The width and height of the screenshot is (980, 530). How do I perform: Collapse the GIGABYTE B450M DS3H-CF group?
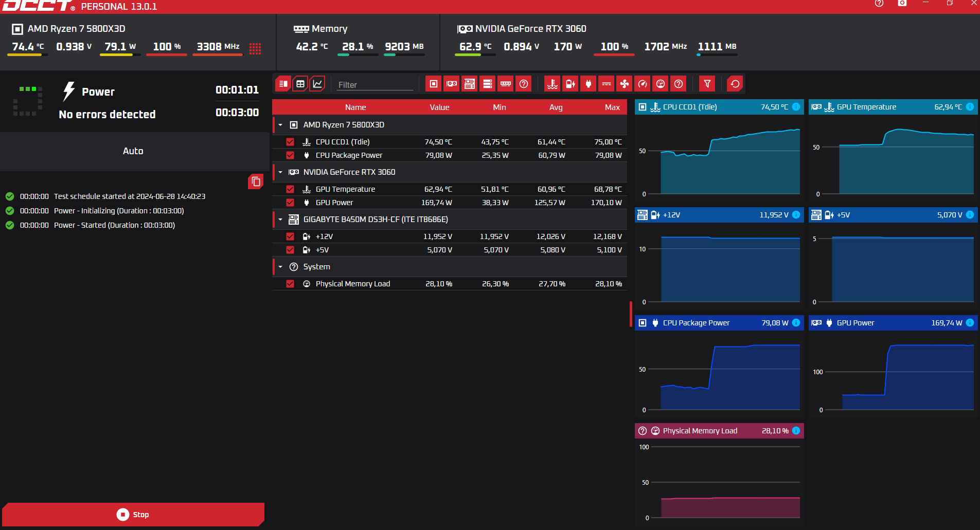(x=280, y=220)
